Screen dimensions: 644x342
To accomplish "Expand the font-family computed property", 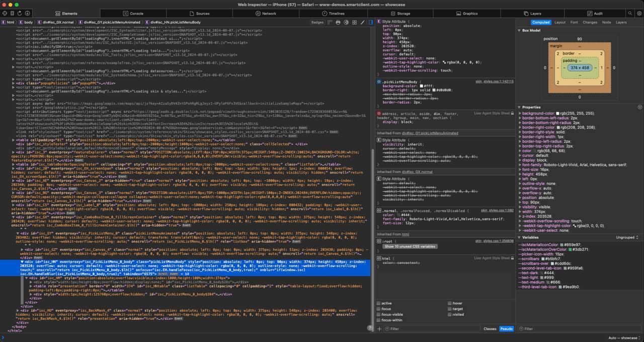I will 520,165.
